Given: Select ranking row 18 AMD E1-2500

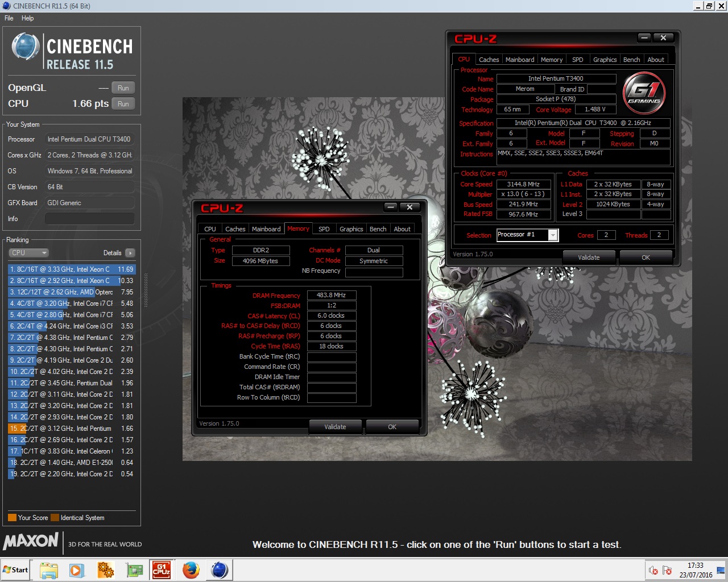Looking at the screenshot, I should tap(72, 463).
